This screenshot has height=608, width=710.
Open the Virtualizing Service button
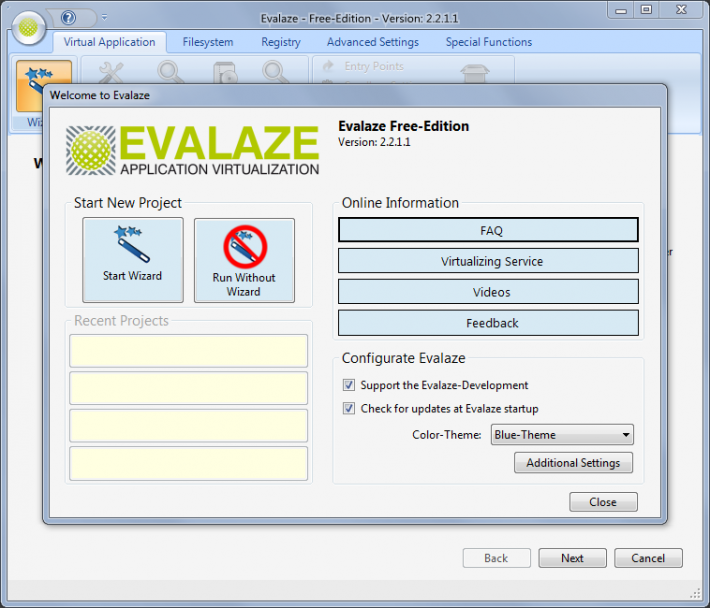click(x=488, y=261)
